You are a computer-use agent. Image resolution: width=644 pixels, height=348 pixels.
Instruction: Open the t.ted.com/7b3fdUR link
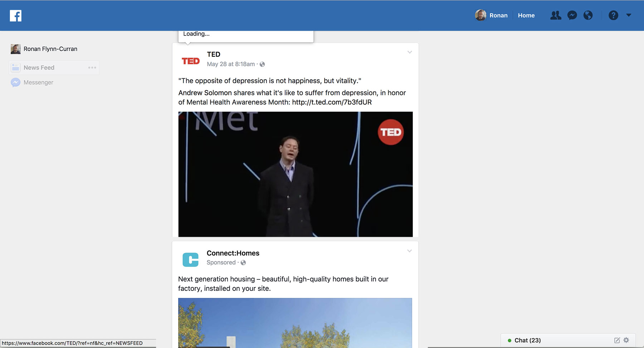332,102
